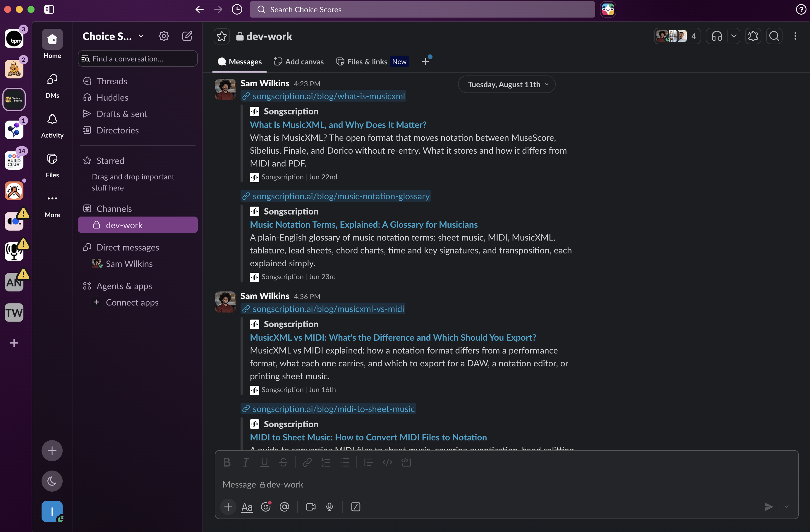Screen dimensions: 810x532
Task: Click the Message dev-work text box
Action: point(507,484)
